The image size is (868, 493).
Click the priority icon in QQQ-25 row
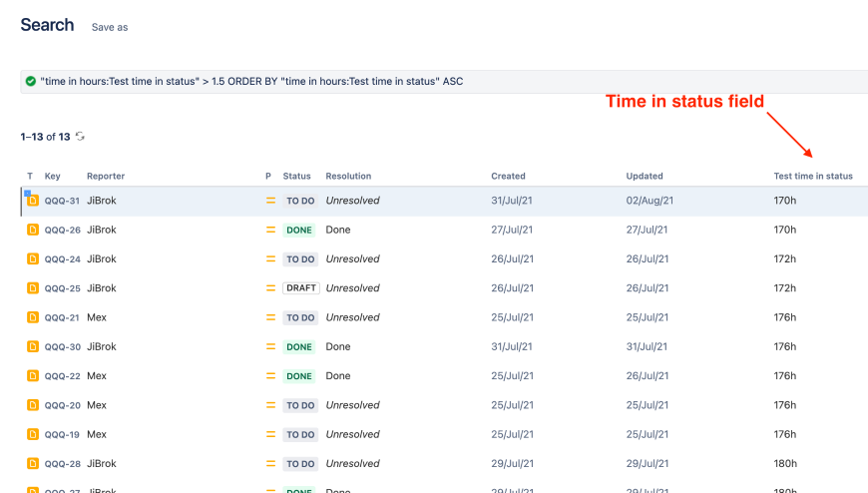coord(269,288)
